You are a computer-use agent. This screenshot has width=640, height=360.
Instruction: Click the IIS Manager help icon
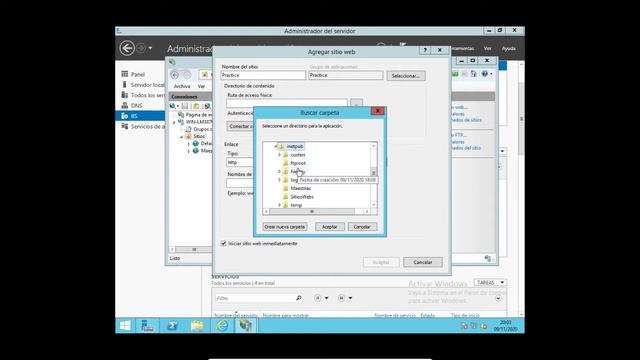(484, 74)
